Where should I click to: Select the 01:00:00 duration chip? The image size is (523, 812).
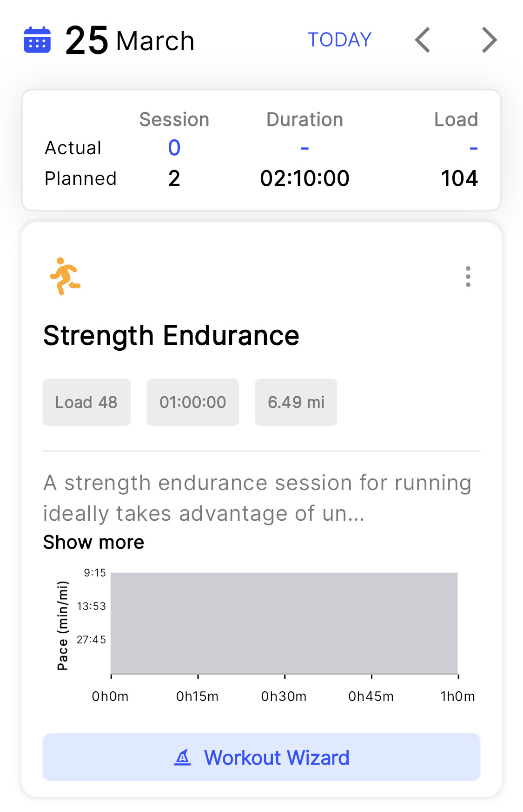(x=192, y=402)
